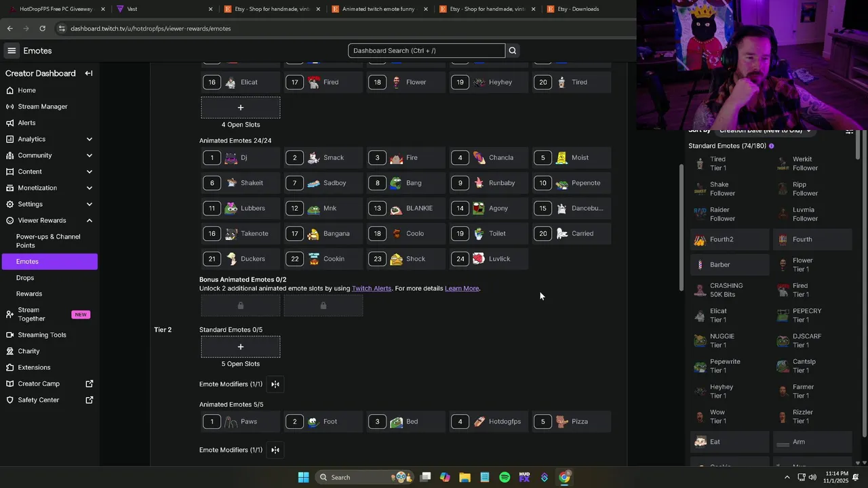Select the Luvlick animated emote
The height and width of the screenshot is (488, 868).
tap(489, 259)
